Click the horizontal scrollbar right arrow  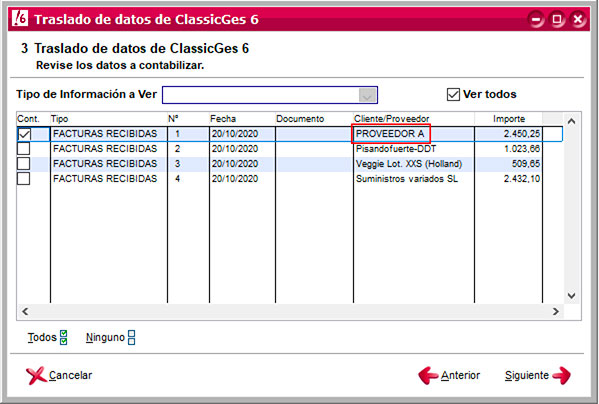click(556, 312)
